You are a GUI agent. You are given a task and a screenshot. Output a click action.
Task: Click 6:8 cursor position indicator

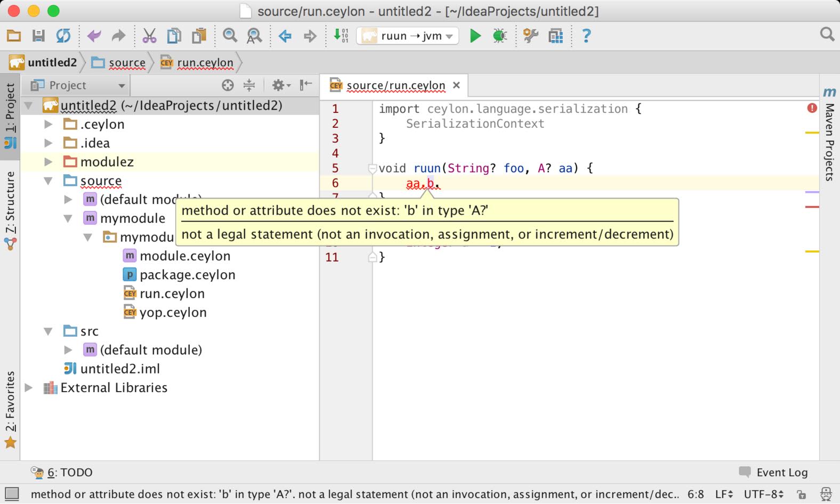[696, 494]
